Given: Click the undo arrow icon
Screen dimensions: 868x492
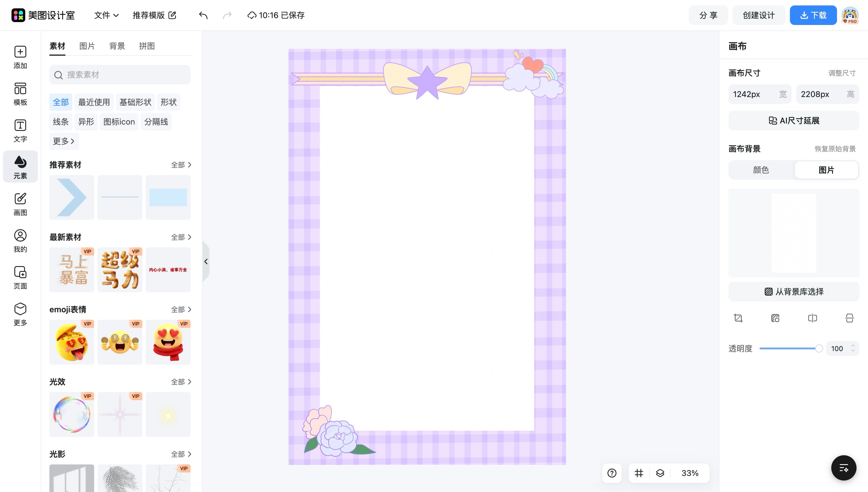Looking at the screenshot, I should pyautogui.click(x=203, y=15).
